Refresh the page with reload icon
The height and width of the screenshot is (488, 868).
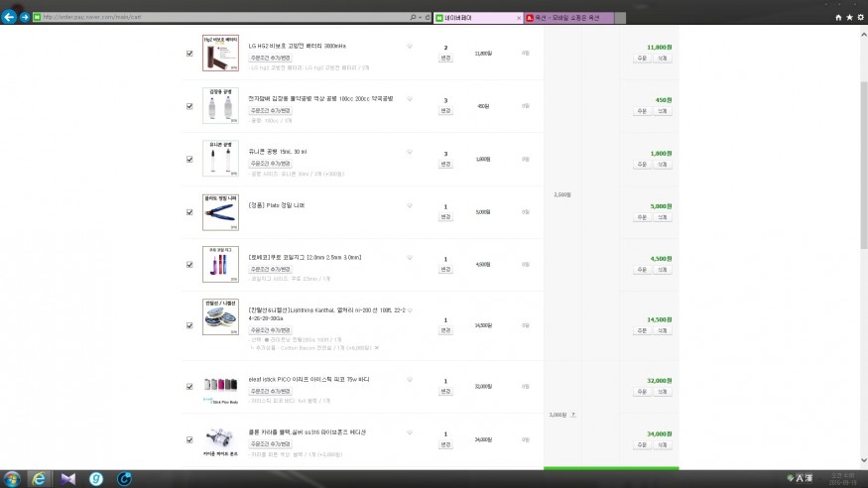(428, 17)
